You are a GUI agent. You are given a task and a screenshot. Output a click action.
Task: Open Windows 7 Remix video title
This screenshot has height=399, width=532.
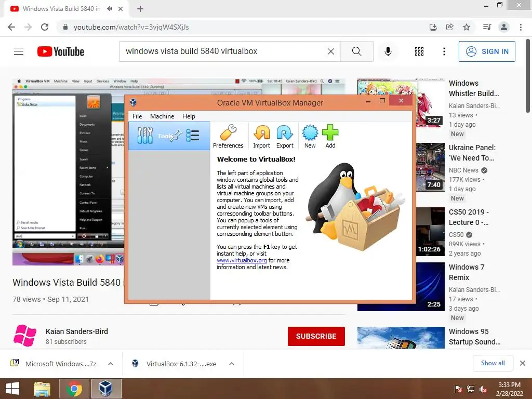pos(467,272)
